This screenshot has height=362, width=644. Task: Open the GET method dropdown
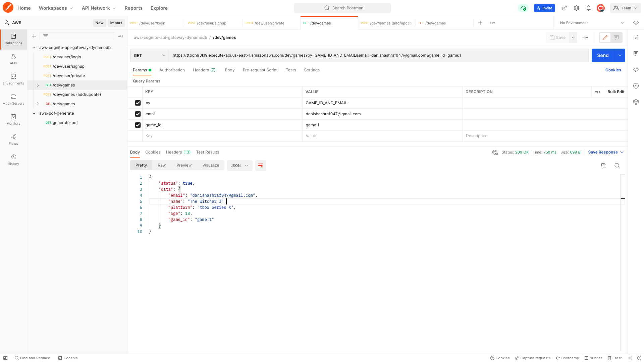(x=149, y=55)
